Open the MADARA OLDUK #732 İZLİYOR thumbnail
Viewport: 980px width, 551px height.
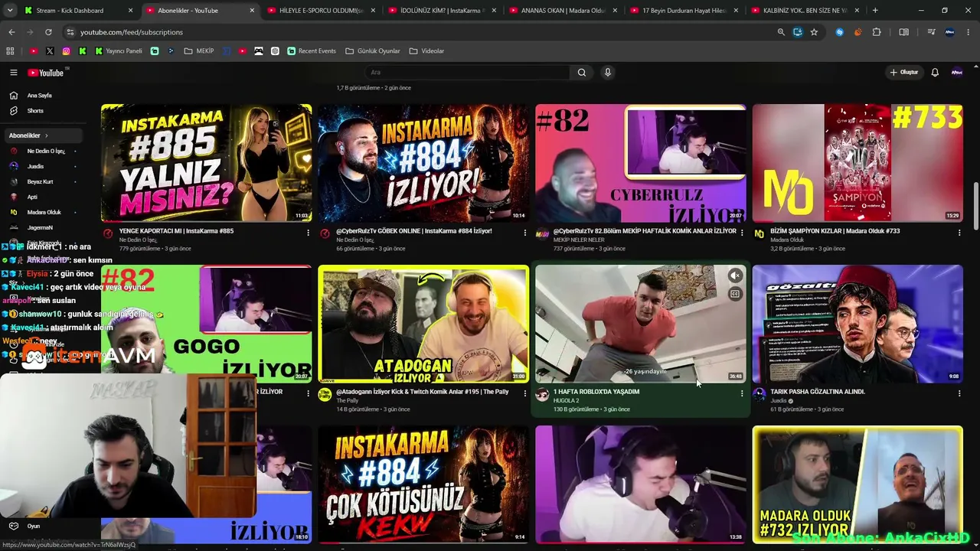857,484
